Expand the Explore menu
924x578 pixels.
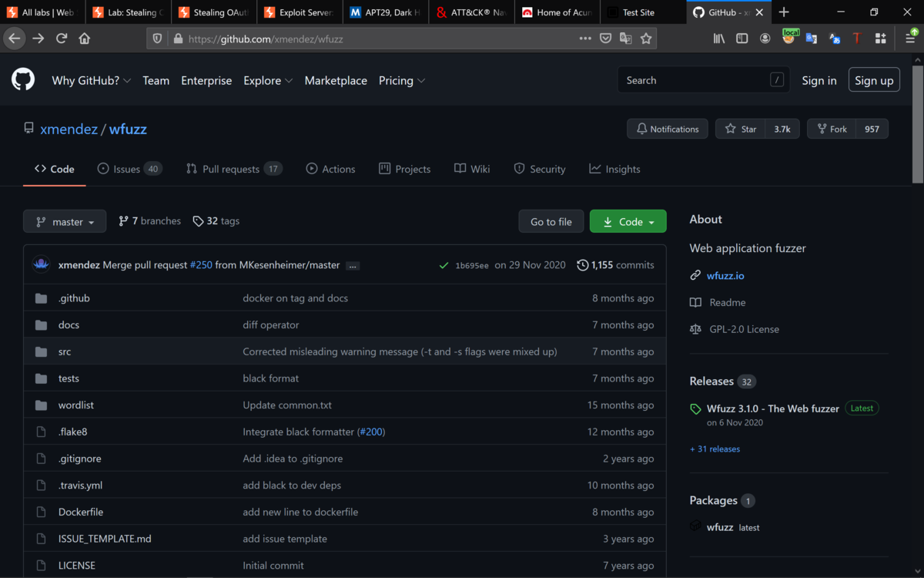pyautogui.click(x=268, y=80)
